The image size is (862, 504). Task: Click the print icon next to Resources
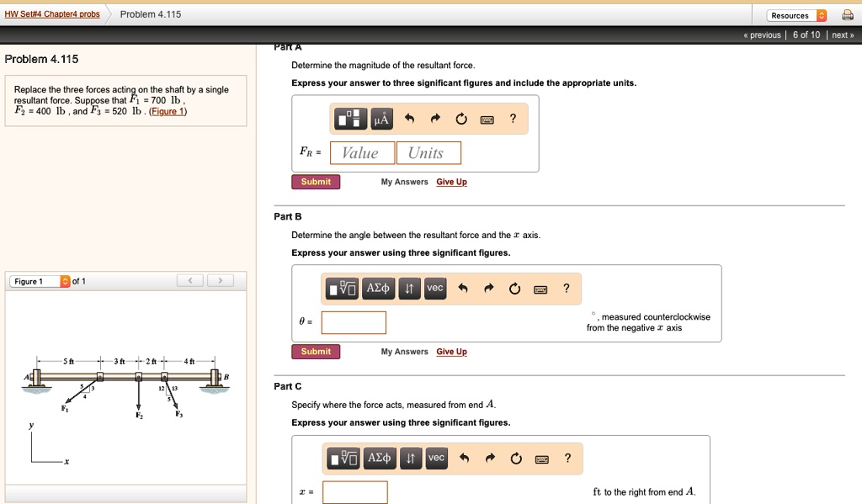tap(847, 15)
